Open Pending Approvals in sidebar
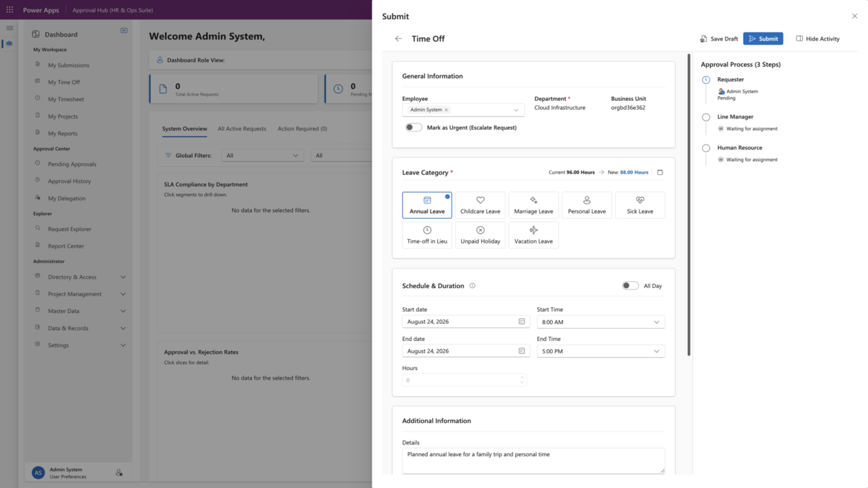 point(72,164)
